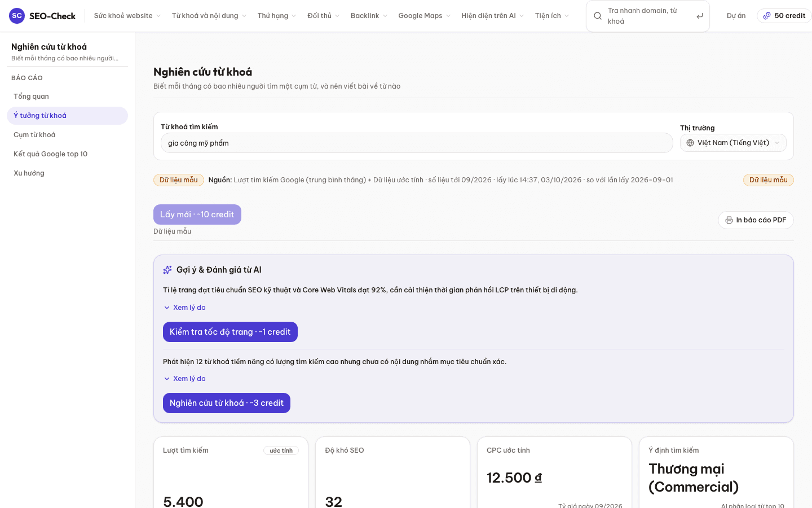Click the enter arrow icon in quick search
Screen dimensions: 812x508
700,16
